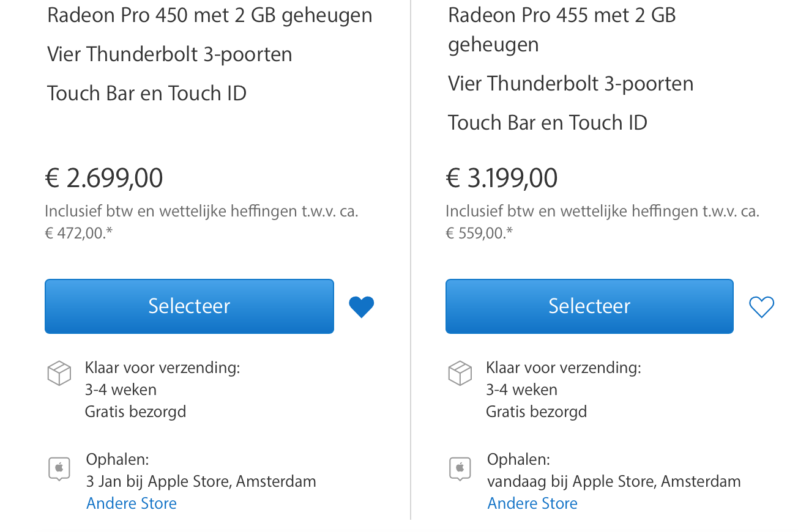Viewport: 798px width, 532px height.
Task: Click Apple Store pickup icon beside '3 Jan'
Action: pos(59,469)
